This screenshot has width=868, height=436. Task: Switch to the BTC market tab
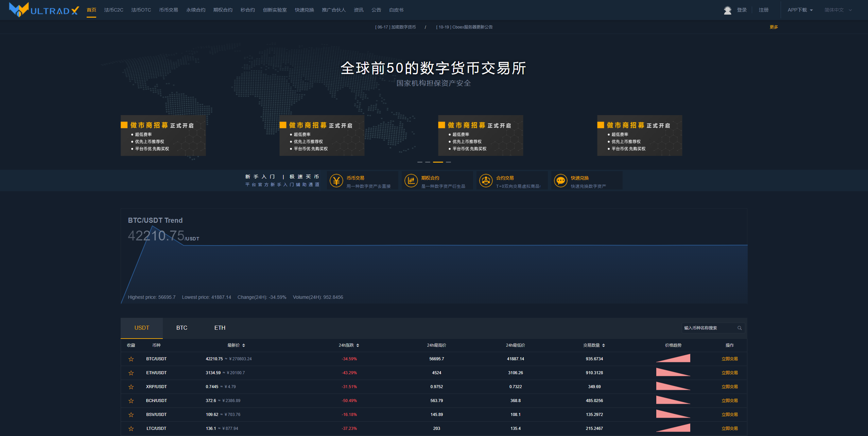coord(182,328)
